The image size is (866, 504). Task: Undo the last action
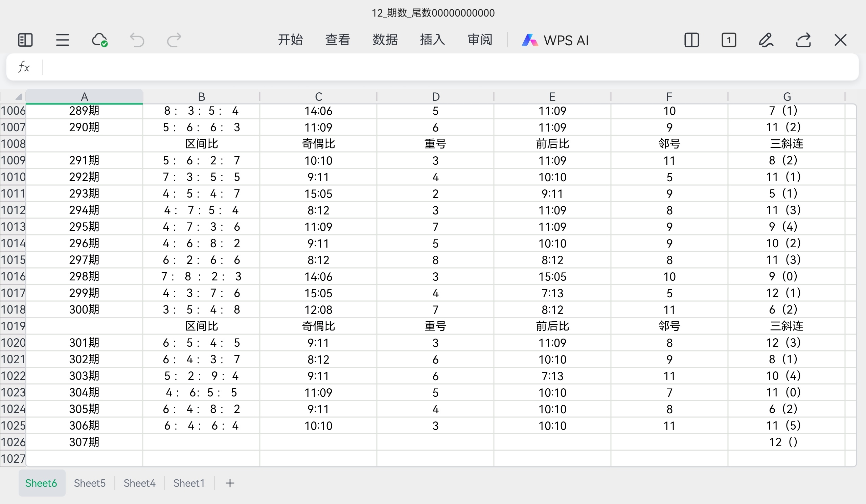[x=137, y=40]
